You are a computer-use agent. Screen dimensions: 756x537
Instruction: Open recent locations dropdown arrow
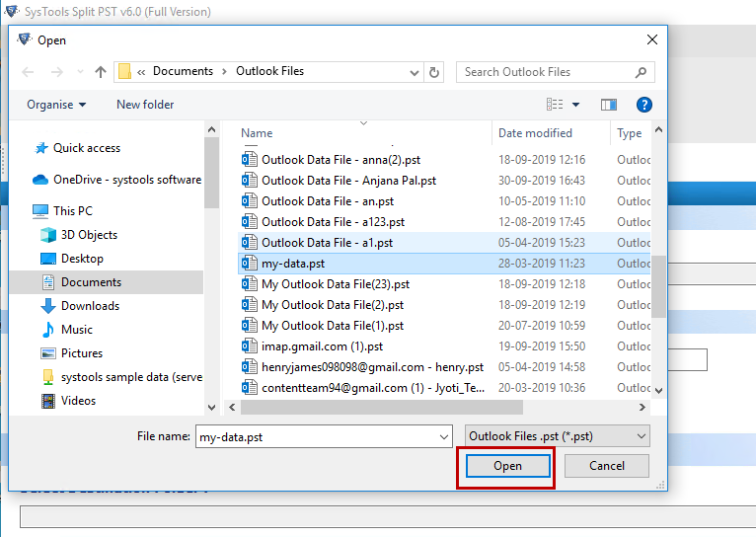[x=80, y=72]
